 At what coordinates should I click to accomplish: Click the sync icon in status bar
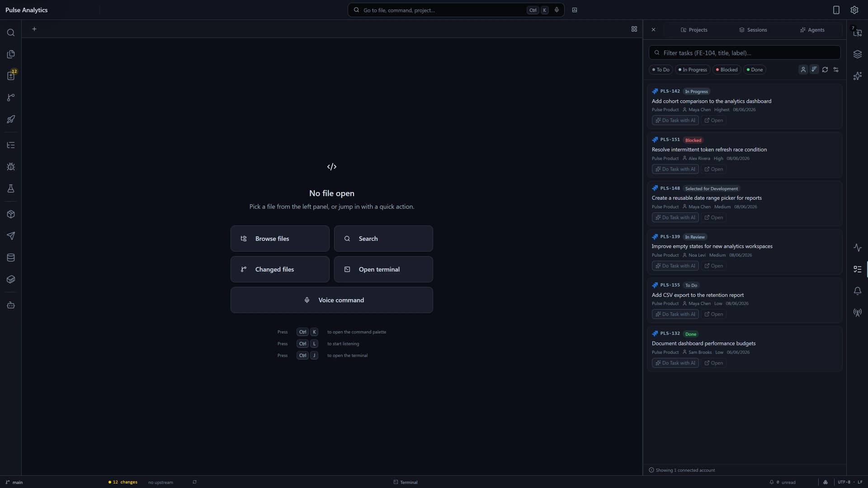tap(194, 482)
